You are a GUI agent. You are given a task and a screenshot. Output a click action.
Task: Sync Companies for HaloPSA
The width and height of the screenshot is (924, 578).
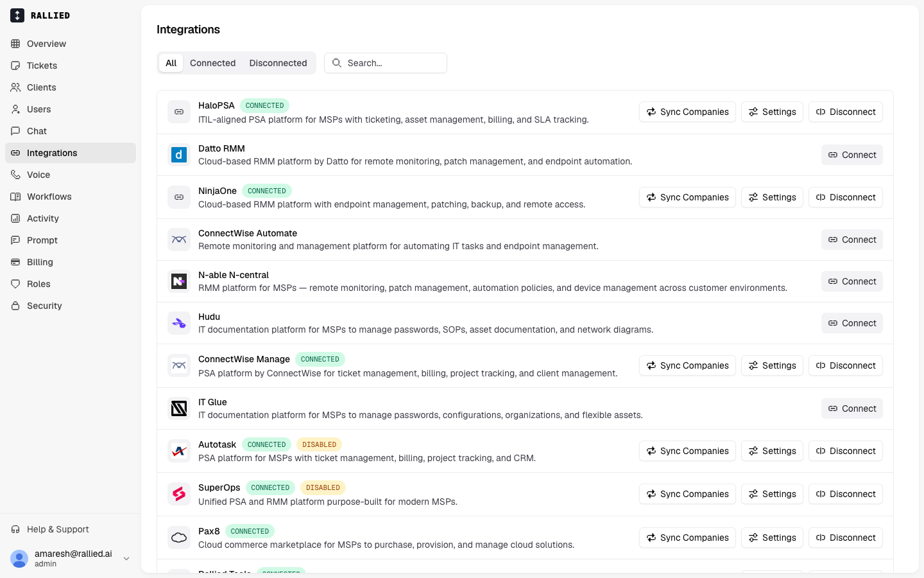pos(687,112)
